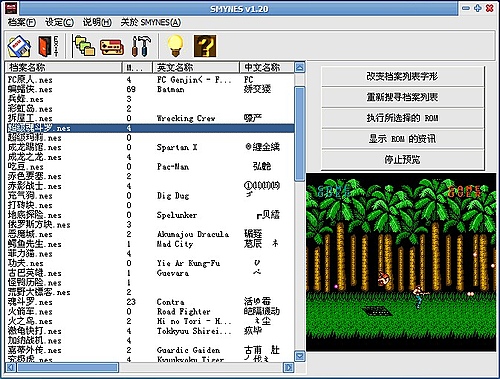
Task: Open the 说明(H) menu
Action: 97,22
